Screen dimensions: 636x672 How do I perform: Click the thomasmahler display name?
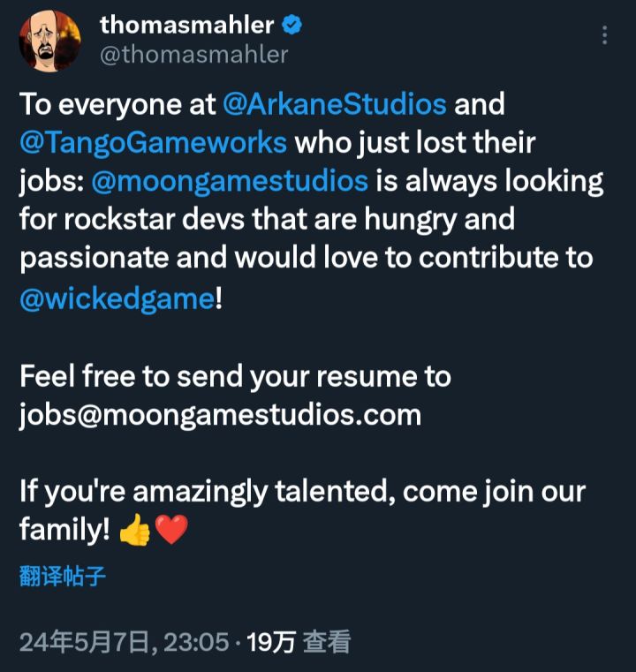tap(187, 26)
